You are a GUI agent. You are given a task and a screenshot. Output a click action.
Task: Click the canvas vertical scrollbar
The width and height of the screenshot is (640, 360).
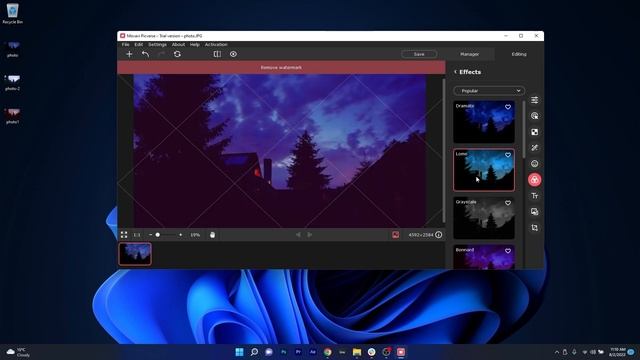[444, 150]
